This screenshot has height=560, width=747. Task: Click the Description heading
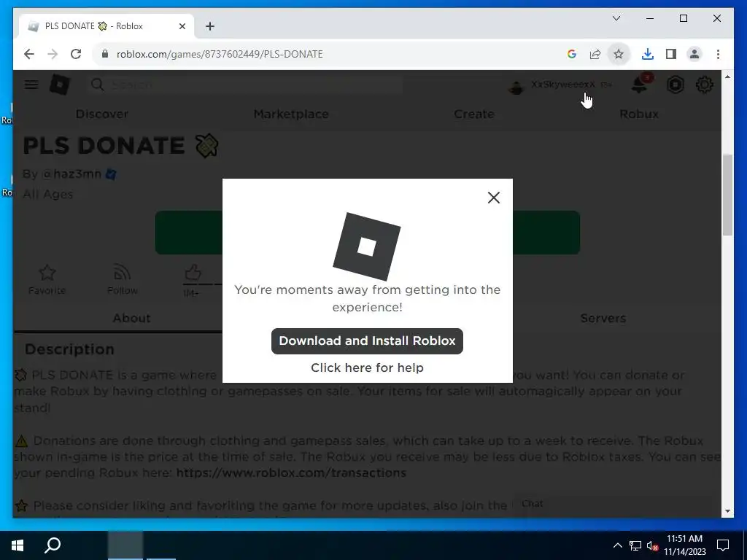(69, 349)
